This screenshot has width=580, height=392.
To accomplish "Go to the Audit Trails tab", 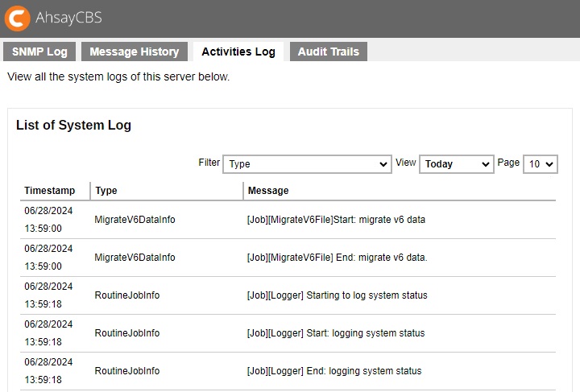I will click(x=328, y=52).
